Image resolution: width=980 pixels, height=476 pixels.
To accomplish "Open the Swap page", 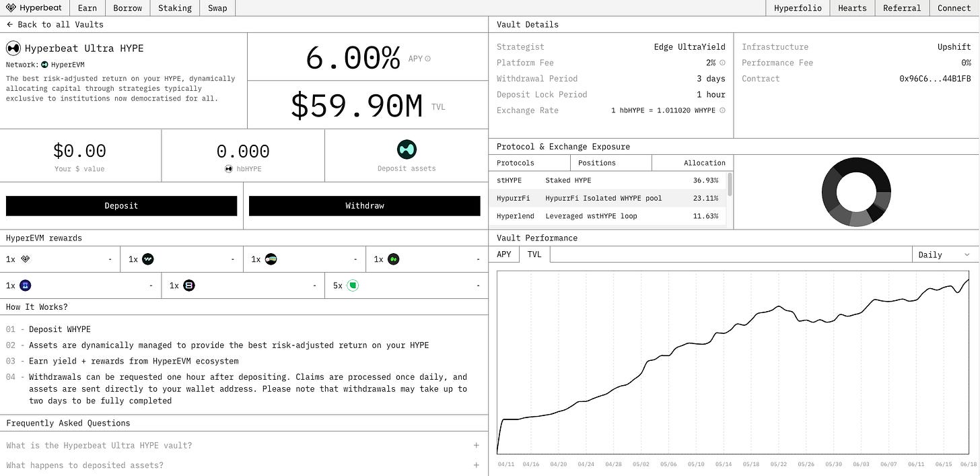I will click(x=217, y=8).
